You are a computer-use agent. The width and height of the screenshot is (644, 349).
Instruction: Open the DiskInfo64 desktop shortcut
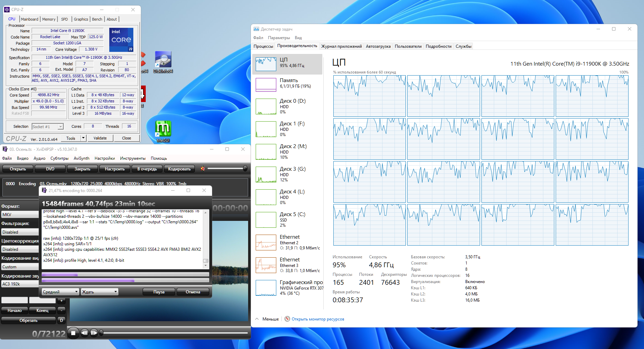point(163,62)
